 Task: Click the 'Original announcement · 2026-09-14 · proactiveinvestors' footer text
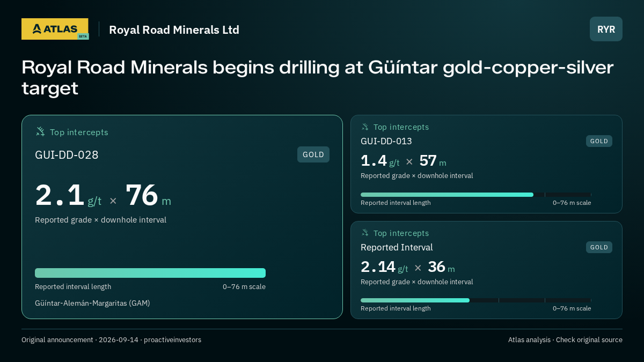[111, 339]
